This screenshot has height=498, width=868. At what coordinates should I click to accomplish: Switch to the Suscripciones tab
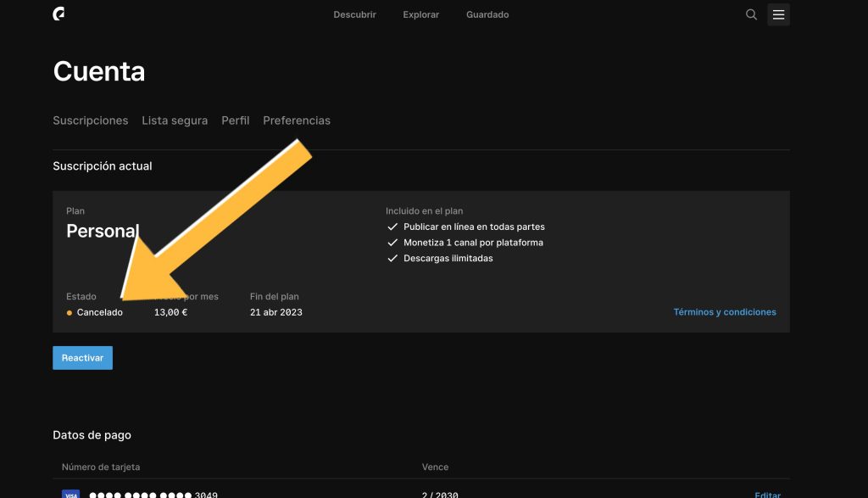click(91, 120)
